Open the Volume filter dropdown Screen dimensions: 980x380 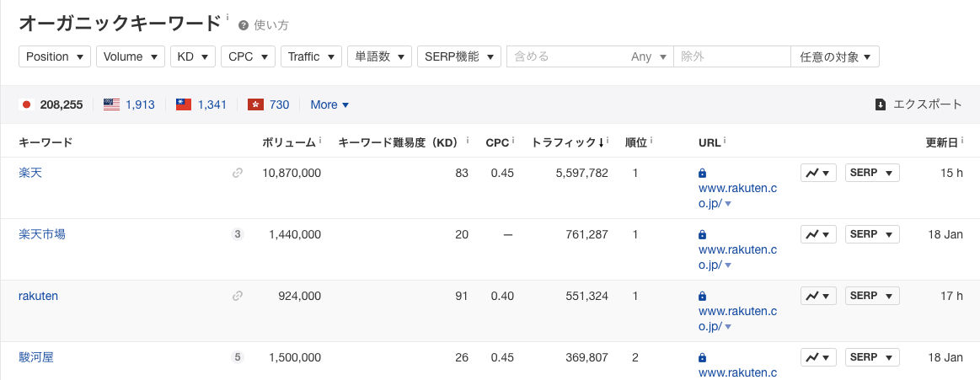(131, 56)
